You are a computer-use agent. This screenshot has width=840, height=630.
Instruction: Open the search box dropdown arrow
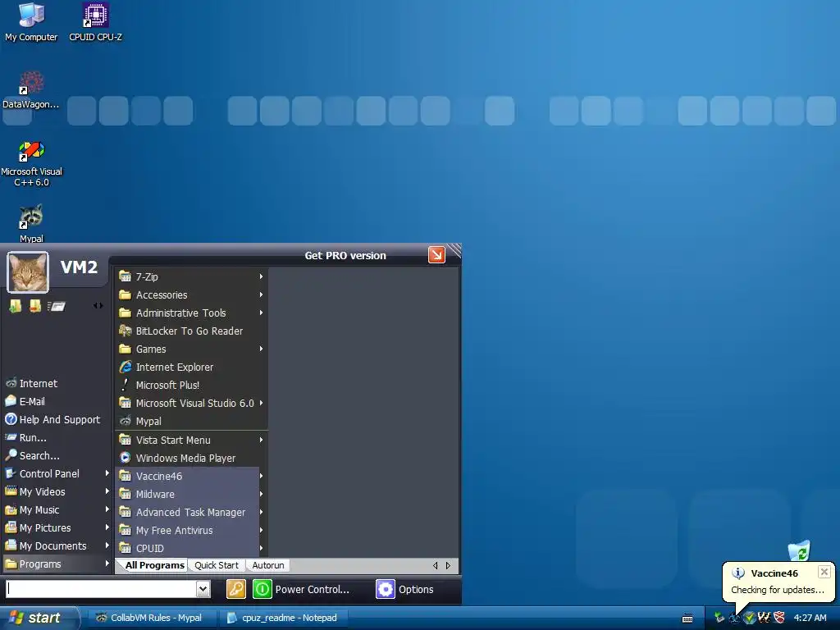[x=203, y=589]
